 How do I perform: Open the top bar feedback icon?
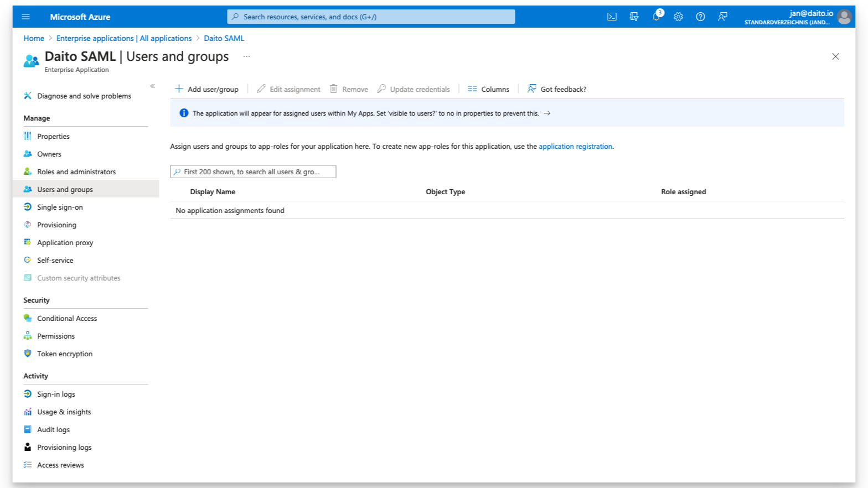click(722, 17)
